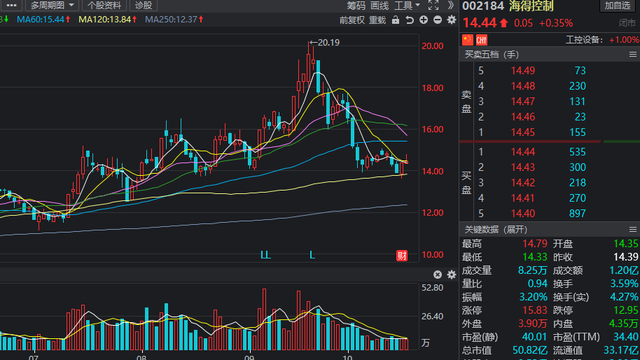Open the 买卖五档 panel menu
The width and height of the screenshot is (640, 360).
click(633, 54)
